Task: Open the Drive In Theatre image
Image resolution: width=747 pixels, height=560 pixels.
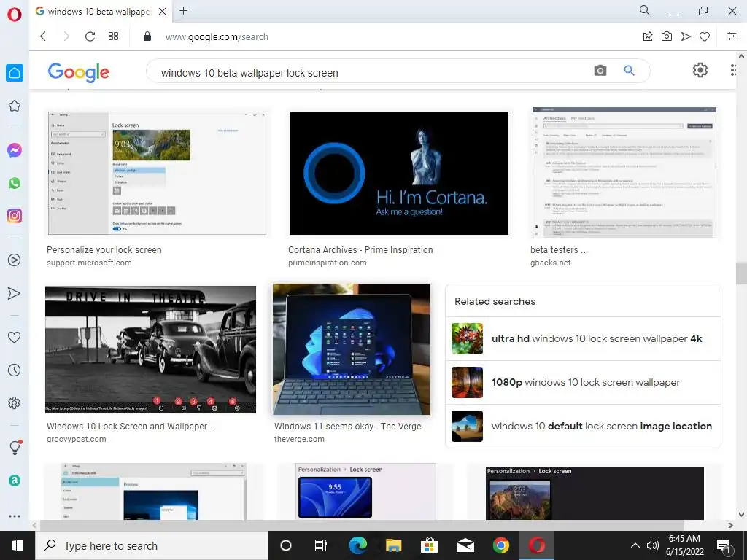Action: click(150, 349)
